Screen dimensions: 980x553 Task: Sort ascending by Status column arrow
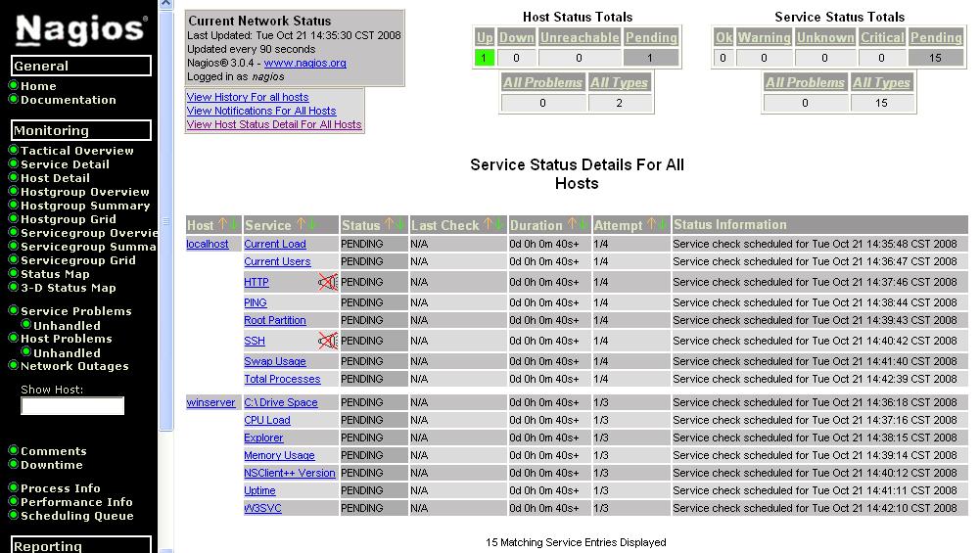click(390, 224)
